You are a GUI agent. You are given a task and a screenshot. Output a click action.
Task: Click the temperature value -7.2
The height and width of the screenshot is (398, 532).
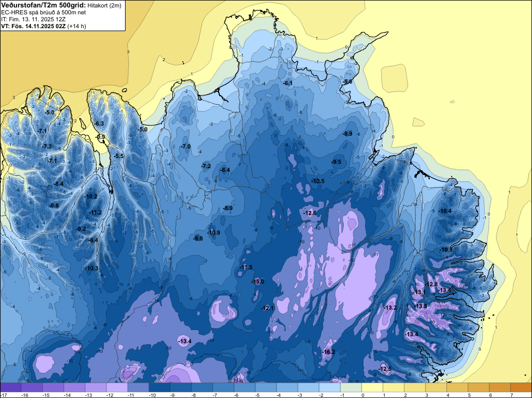tap(205, 166)
